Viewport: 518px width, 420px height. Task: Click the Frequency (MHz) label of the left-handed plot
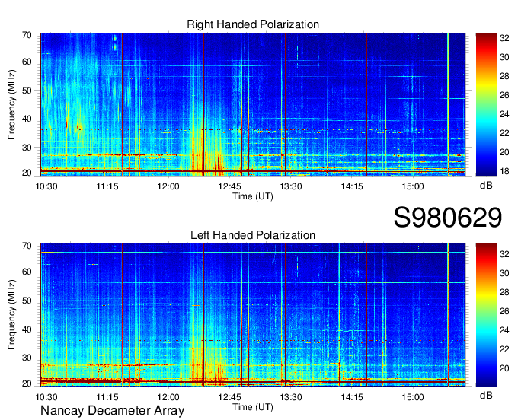coord(11,315)
